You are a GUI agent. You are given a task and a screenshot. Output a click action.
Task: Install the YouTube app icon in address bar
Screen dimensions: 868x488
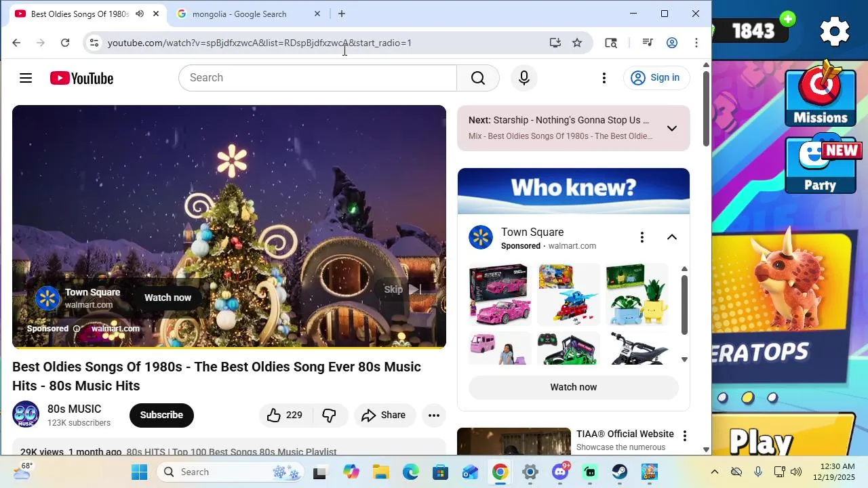[x=555, y=43]
